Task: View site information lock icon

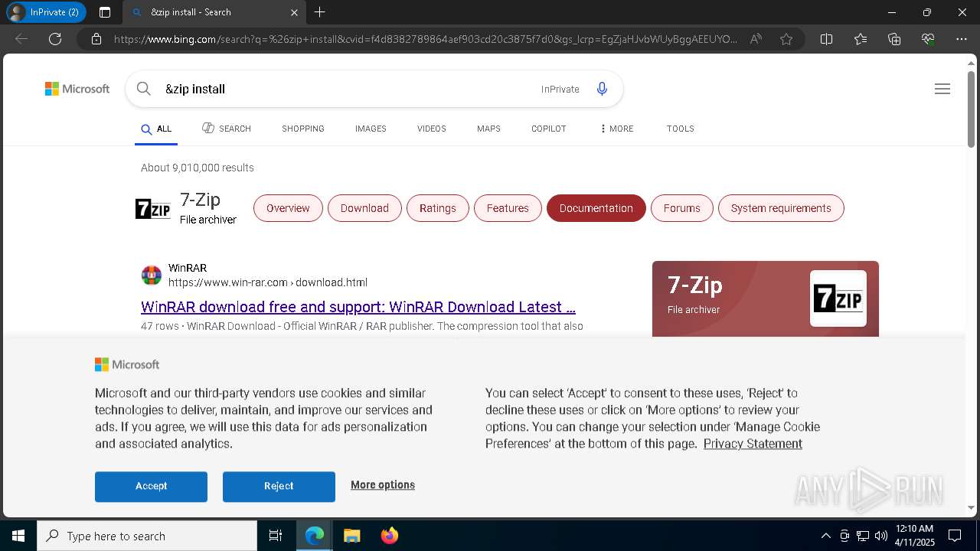Action: (96, 39)
